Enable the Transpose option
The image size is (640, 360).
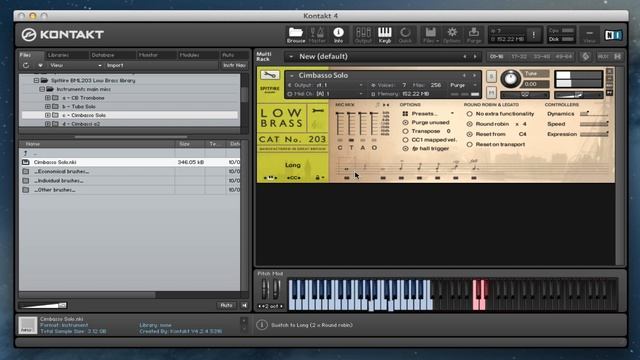[405, 131]
